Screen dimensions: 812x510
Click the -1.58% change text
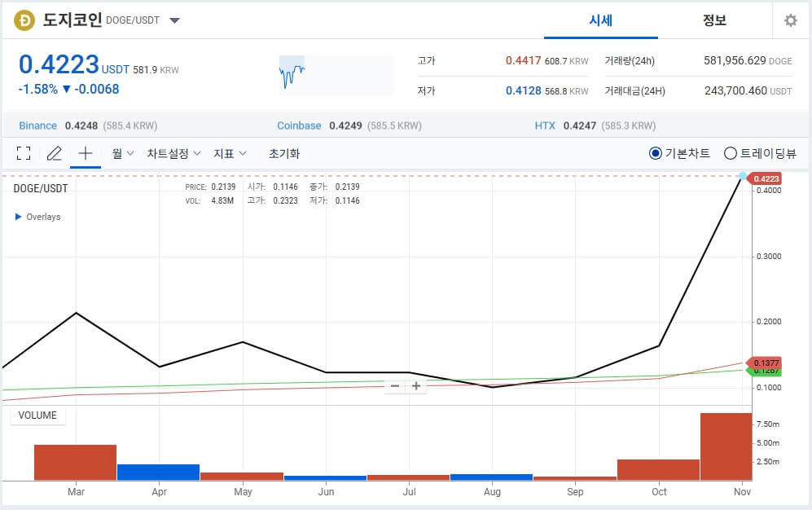(x=37, y=89)
